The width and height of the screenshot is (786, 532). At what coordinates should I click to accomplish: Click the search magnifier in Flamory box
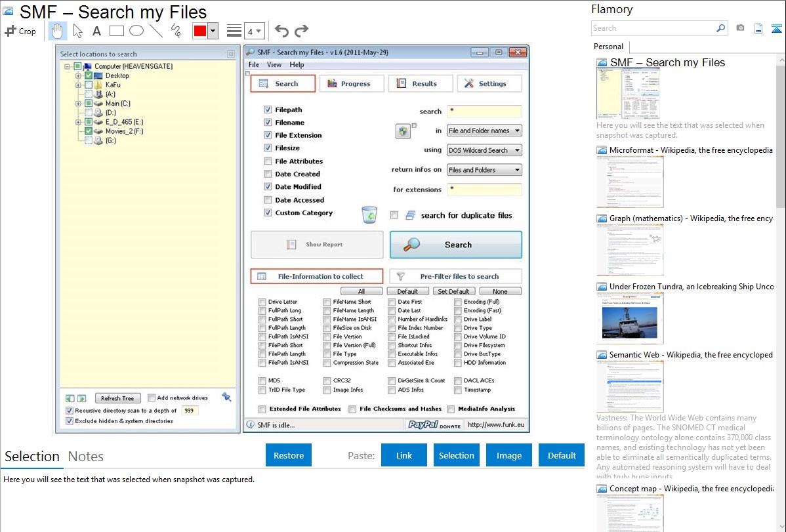pyautogui.click(x=720, y=28)
